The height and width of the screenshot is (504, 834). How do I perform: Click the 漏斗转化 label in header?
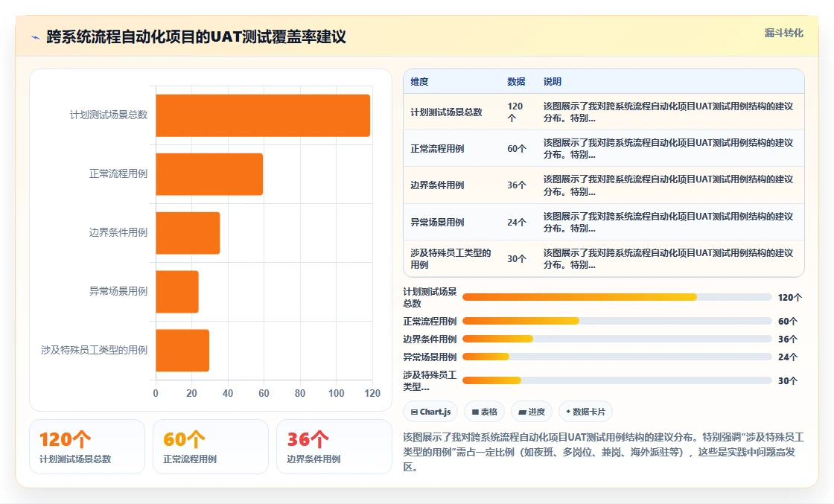[x=783, y=33]
